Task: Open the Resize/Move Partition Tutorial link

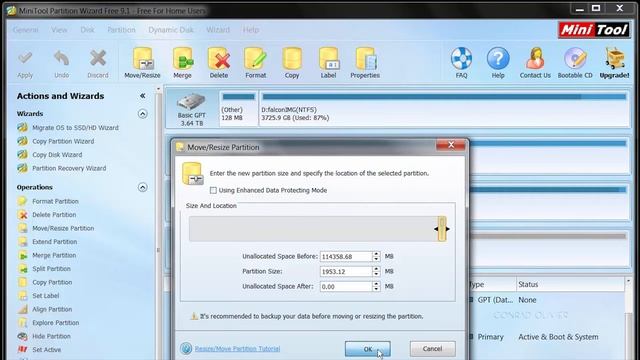Action: 237,349
